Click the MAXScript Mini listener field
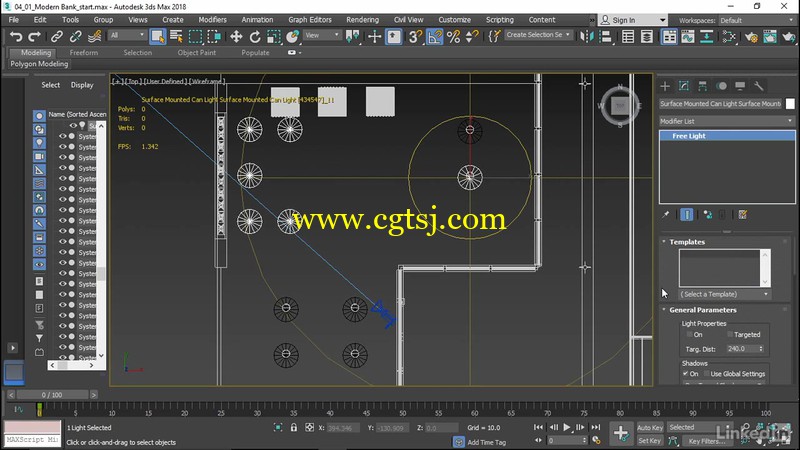Screen dimensions: 800x450 tap(33, 439)
